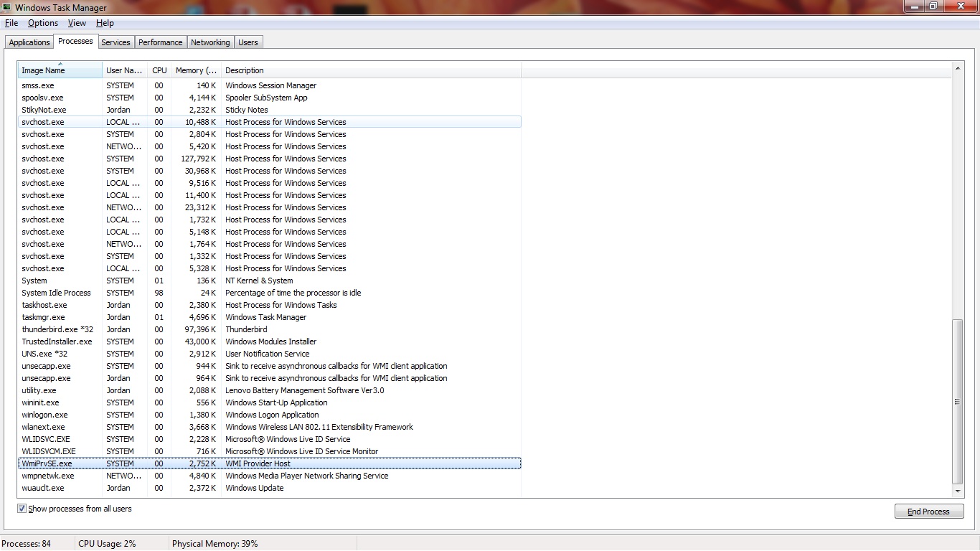Select WmiPrvSE.exe process
This screenshot has width=980, height=551.
pyautogui.click(x=270, y=463)
